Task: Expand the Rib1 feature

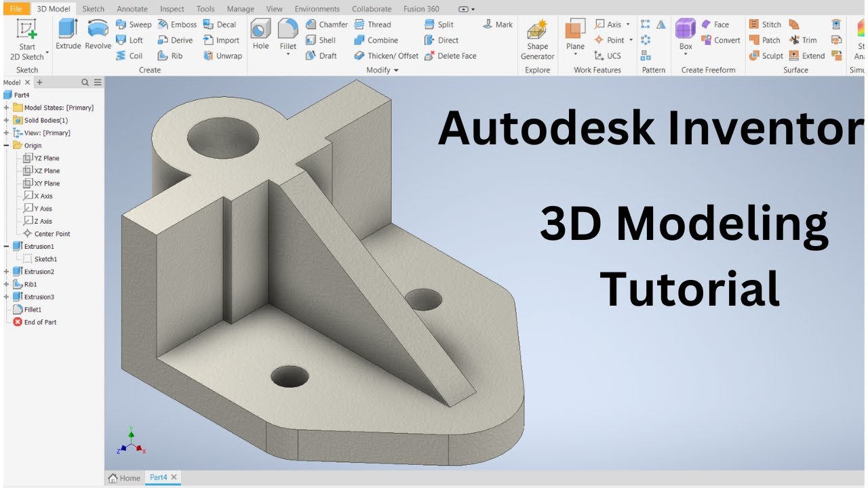Action: (6, 285)
